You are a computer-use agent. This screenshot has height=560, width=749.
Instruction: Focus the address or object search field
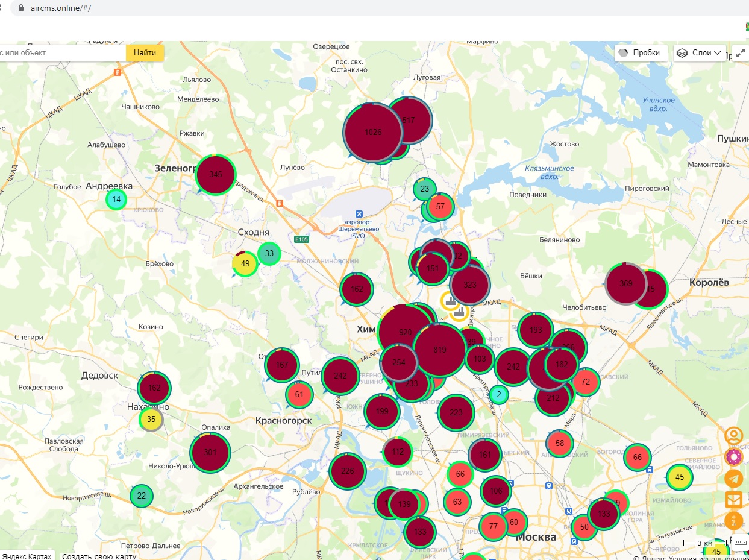click(60, 53)
